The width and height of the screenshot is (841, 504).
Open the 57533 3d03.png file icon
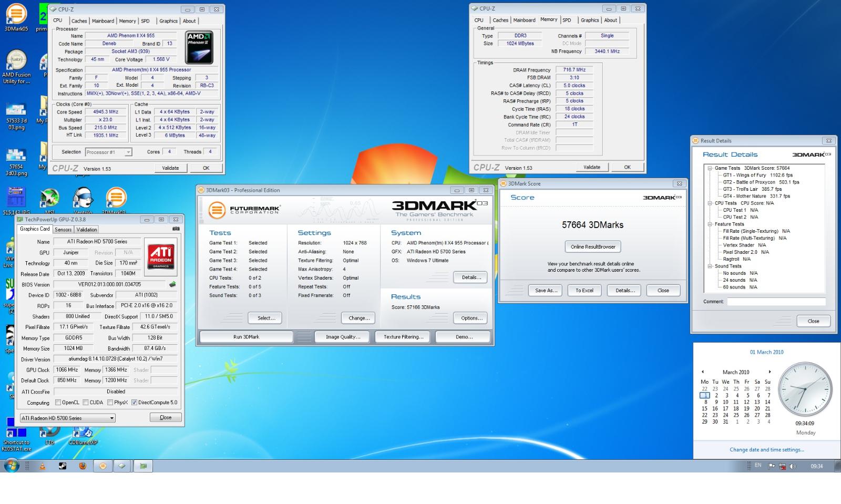point(16,116)
